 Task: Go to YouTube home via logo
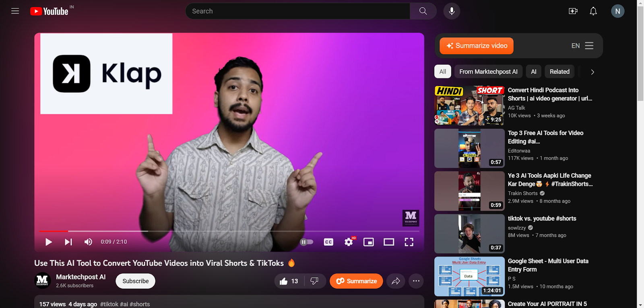pyautogui.click(x=49, y=11)
